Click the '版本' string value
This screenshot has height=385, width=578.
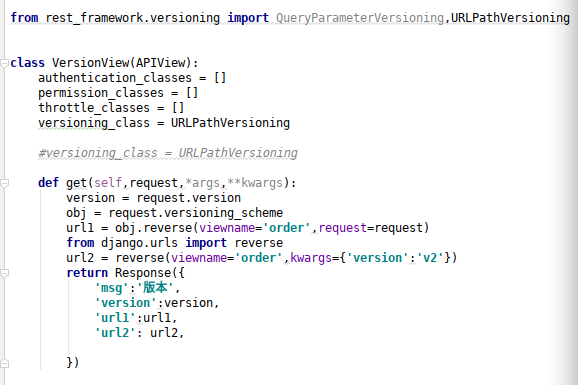click(x=155, y=288)
